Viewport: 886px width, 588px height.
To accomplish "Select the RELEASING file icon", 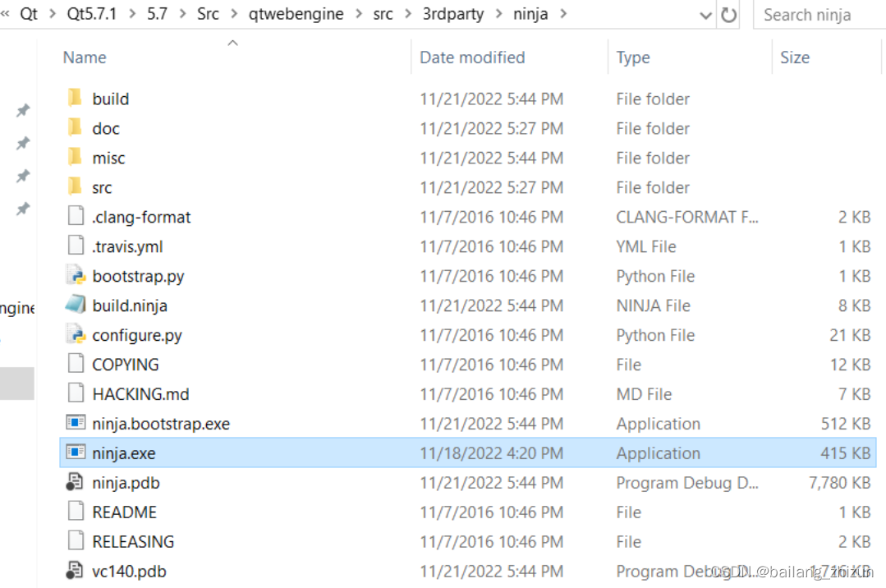I will tap(76, 540).
